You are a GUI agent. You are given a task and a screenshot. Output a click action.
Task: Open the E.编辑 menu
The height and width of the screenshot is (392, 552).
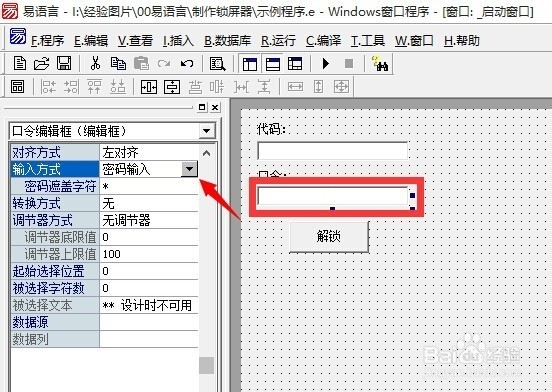click(91, 41)
